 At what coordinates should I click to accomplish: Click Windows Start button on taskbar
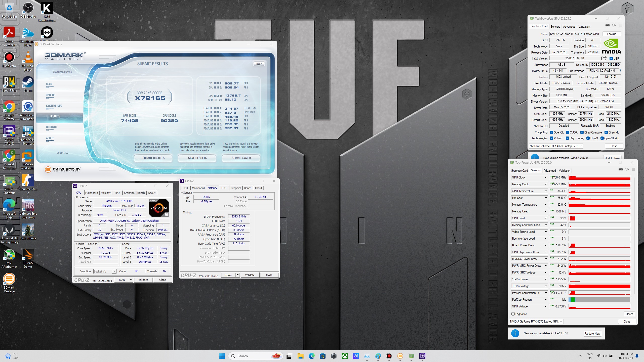[222, 356]
